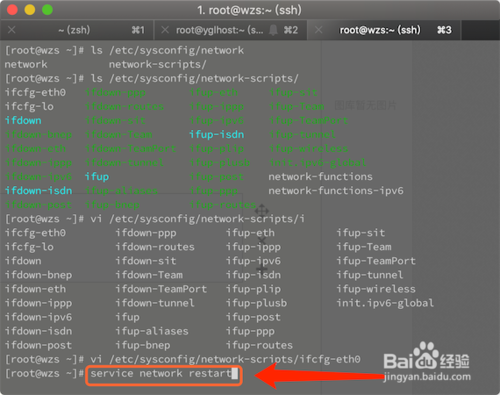
Task: Close the root@wzs:~ (ssh) tab
Action: click(318, 30)
